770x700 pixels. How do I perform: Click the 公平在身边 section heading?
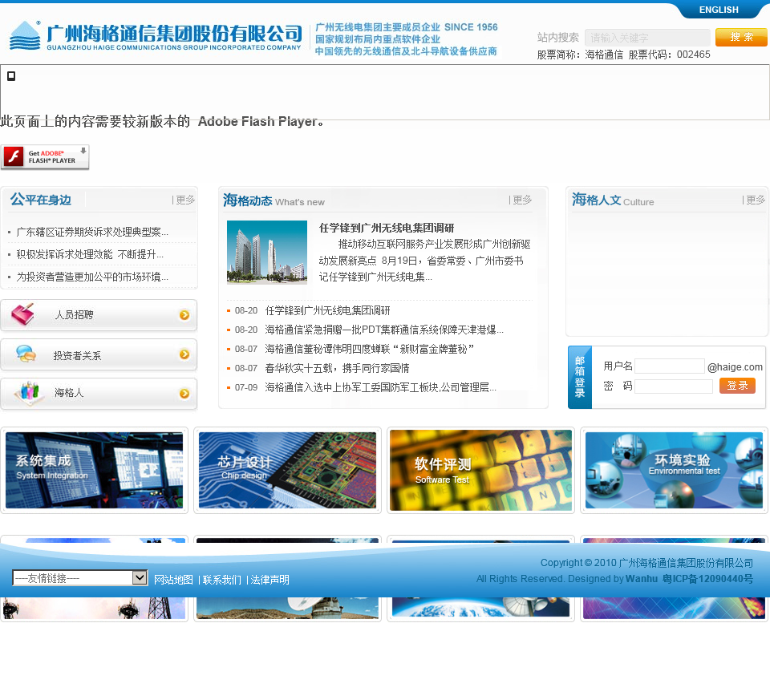point(41,200)
